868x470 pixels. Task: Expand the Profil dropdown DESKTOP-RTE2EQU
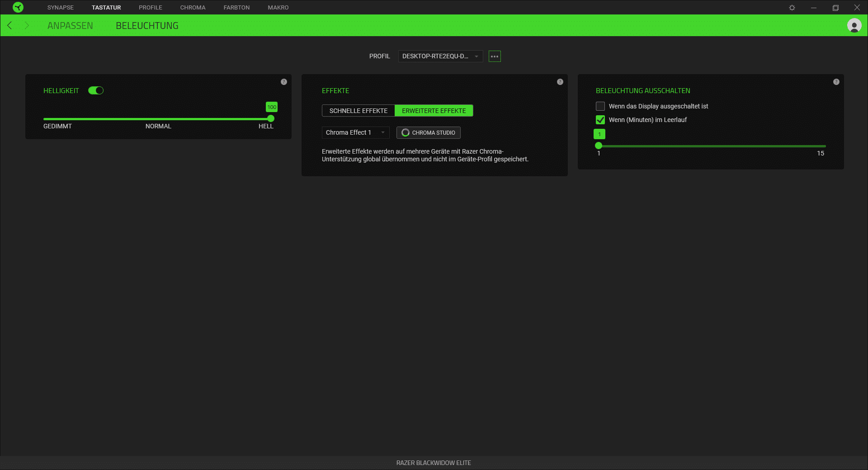(x=440, y=56)
